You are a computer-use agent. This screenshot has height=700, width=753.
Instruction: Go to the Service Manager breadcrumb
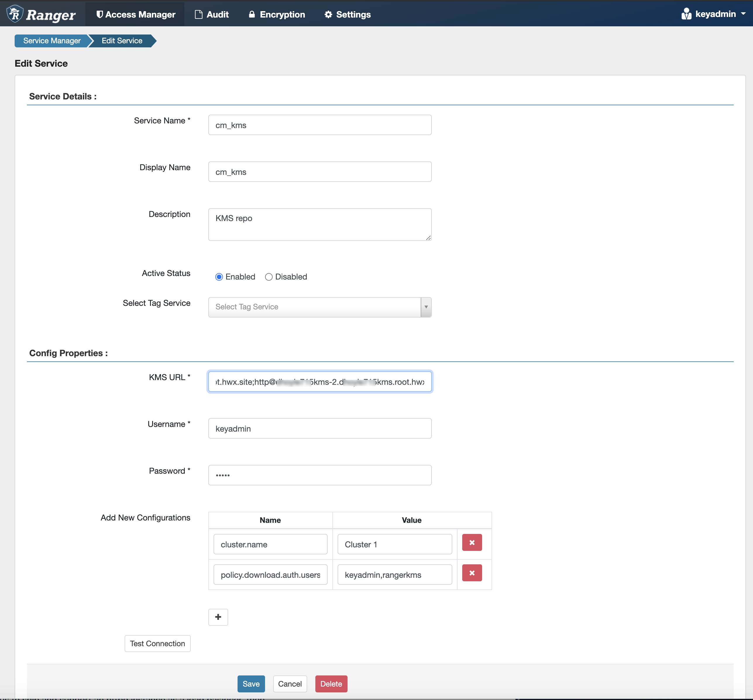[x=52, y=41]
